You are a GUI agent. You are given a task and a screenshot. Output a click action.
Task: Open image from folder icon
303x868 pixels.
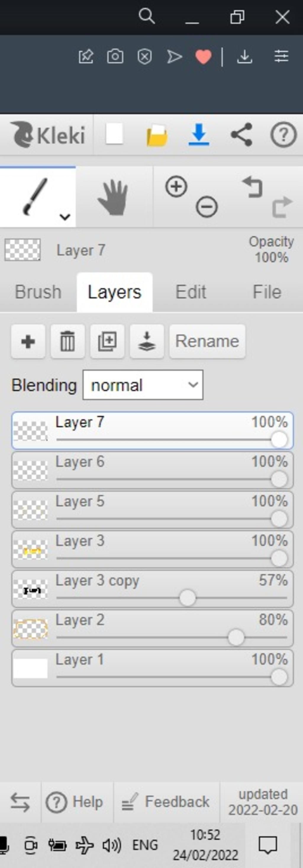pos(157,136)
